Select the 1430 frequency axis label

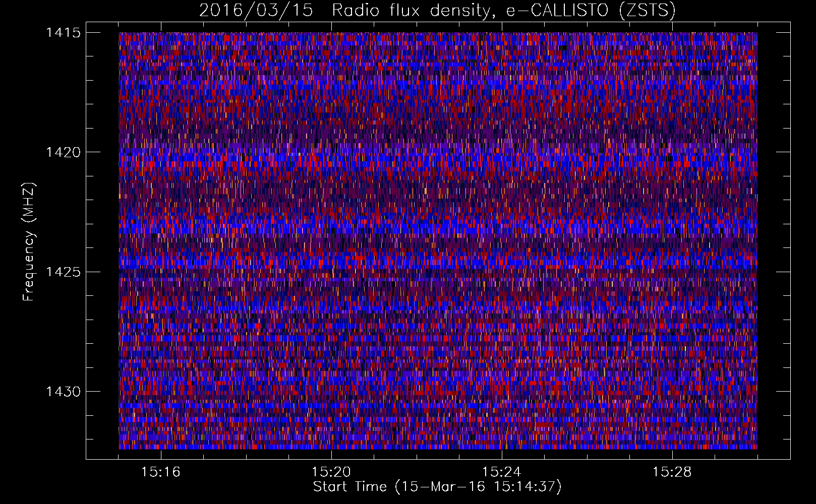63,392
